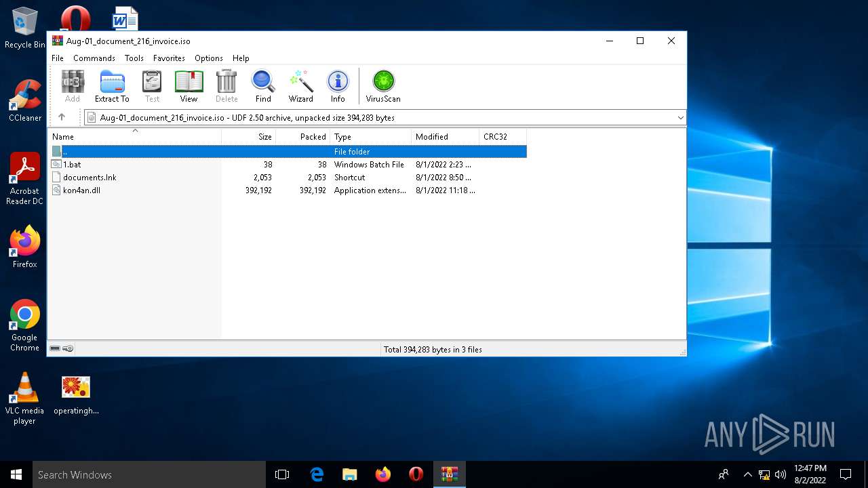Click the kon4an.dll file icon
Viewport: 868px width, 488px height.
pyautogui.click(x=56, y=190)
